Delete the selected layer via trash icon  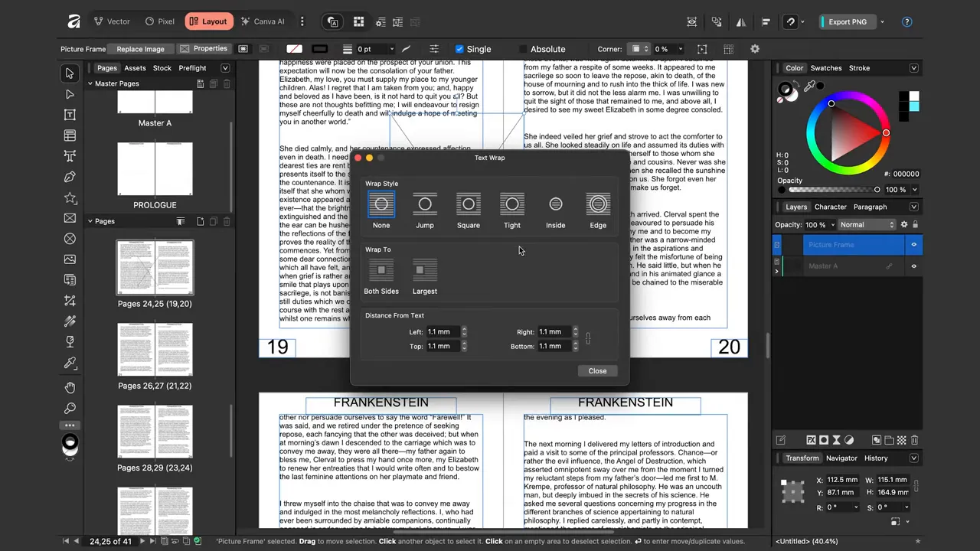[x=915, y=440]
